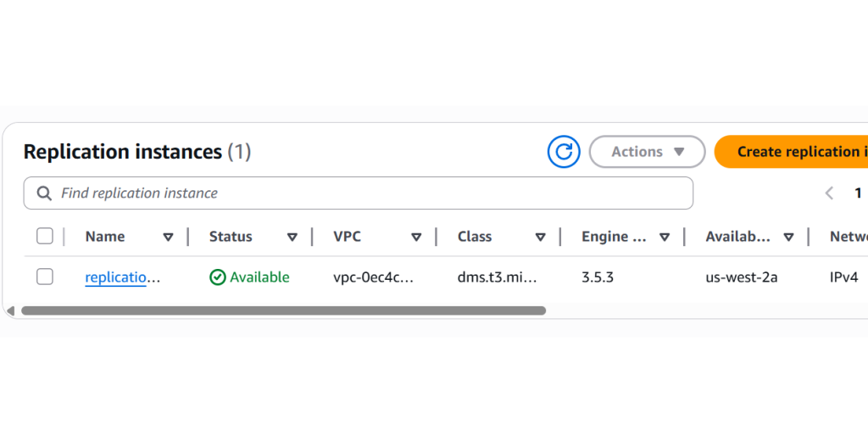Image resolution: width=868 pixels, height=442 pixels.
Task: Sort by Status column arrow
Action: (292, 237)
